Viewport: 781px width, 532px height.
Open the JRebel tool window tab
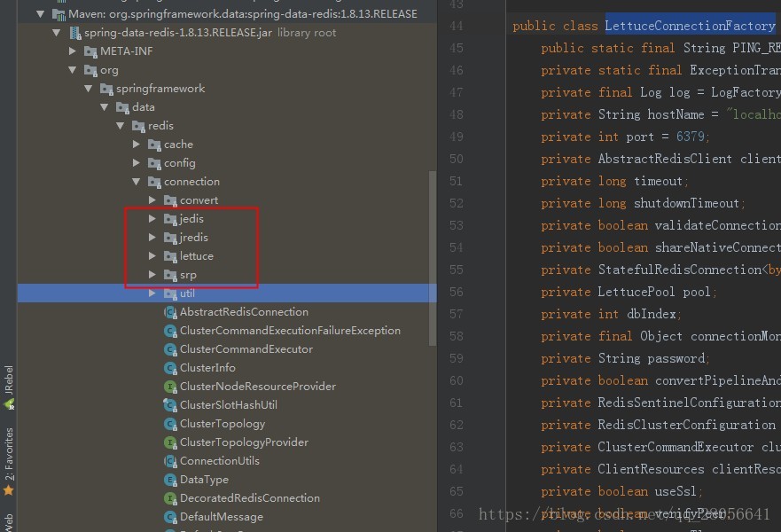point(9,387)
